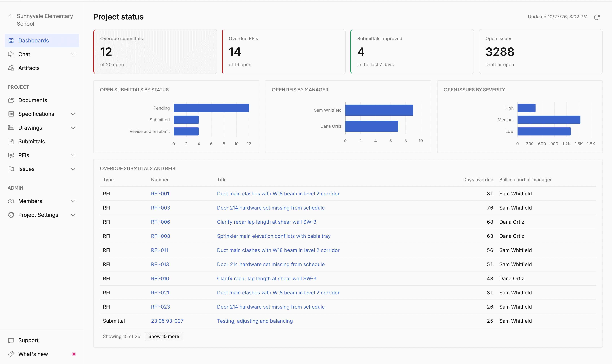Image resolution: width=612 pixels, height=364 pixels.
Task: Click the Show 10 more button
Action: click(164, 336)
